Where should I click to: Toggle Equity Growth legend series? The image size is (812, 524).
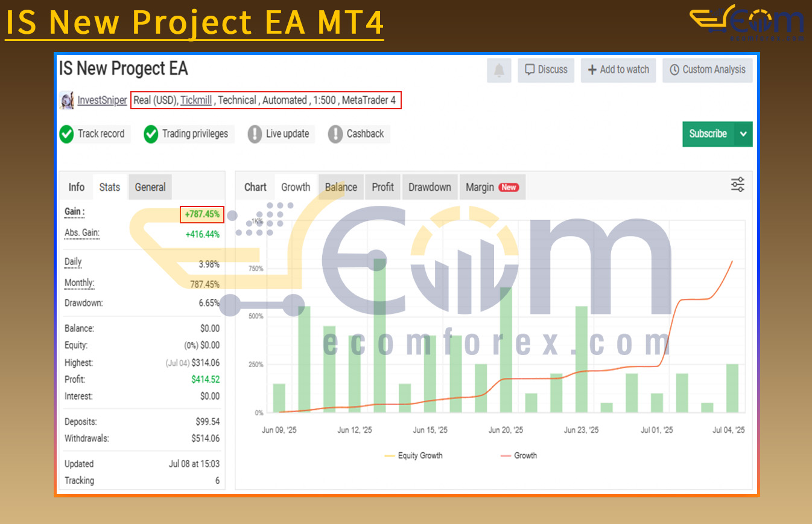click(413, 456)
